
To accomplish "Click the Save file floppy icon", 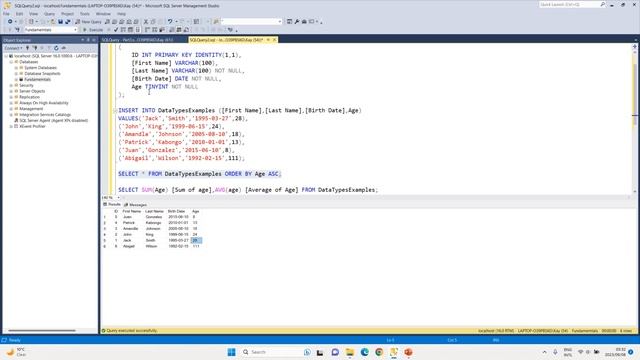I will pyautogui.click(x=60, y=22).
